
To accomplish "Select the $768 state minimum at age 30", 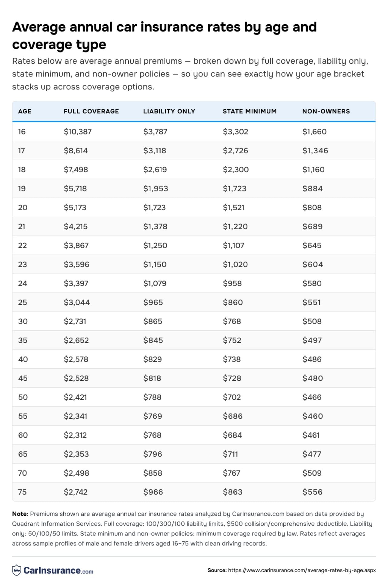I will point(232,321).
